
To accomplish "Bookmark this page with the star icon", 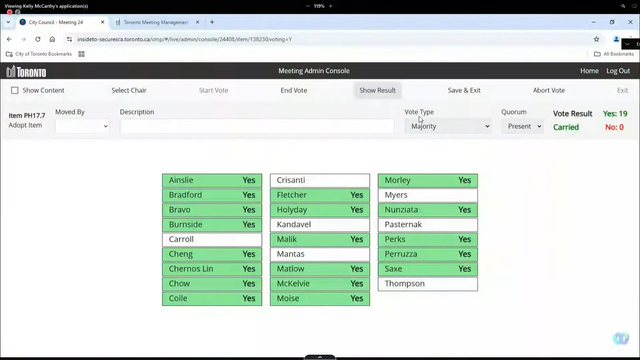I will [596, 39].
